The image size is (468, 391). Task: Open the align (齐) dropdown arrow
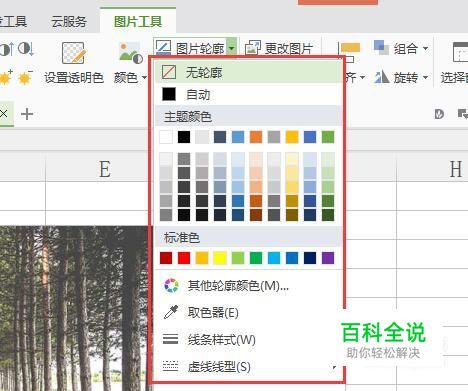click(362, 78)
